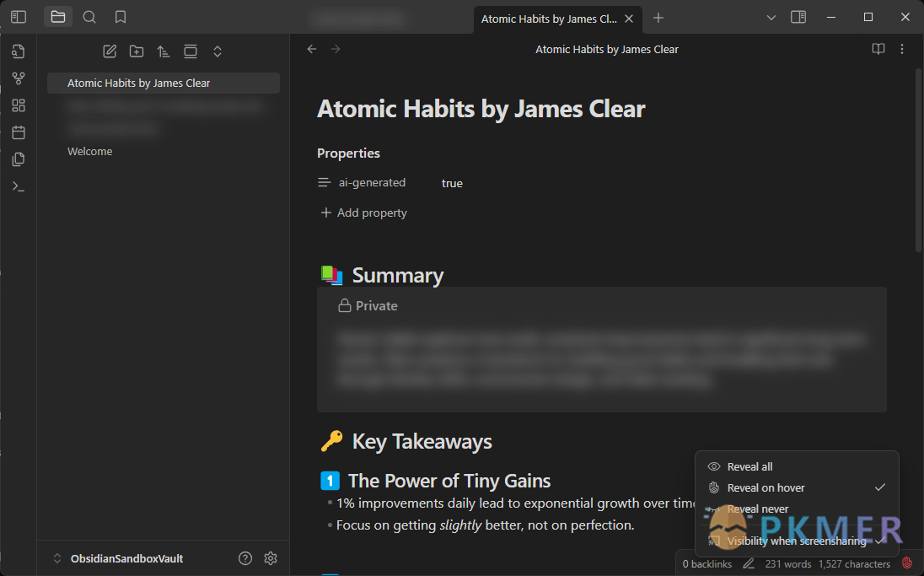Click the 231 words status entry

[x=788, y=564]
